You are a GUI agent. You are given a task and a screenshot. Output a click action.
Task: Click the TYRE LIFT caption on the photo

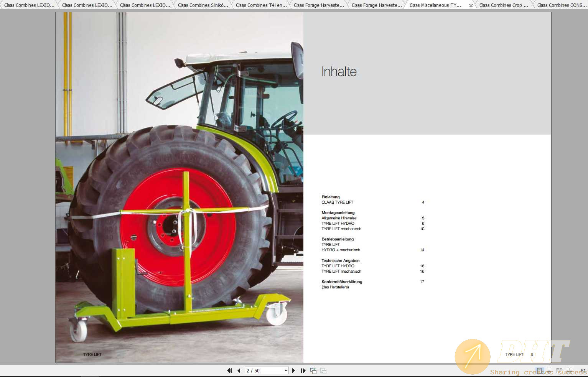[92, 354]
